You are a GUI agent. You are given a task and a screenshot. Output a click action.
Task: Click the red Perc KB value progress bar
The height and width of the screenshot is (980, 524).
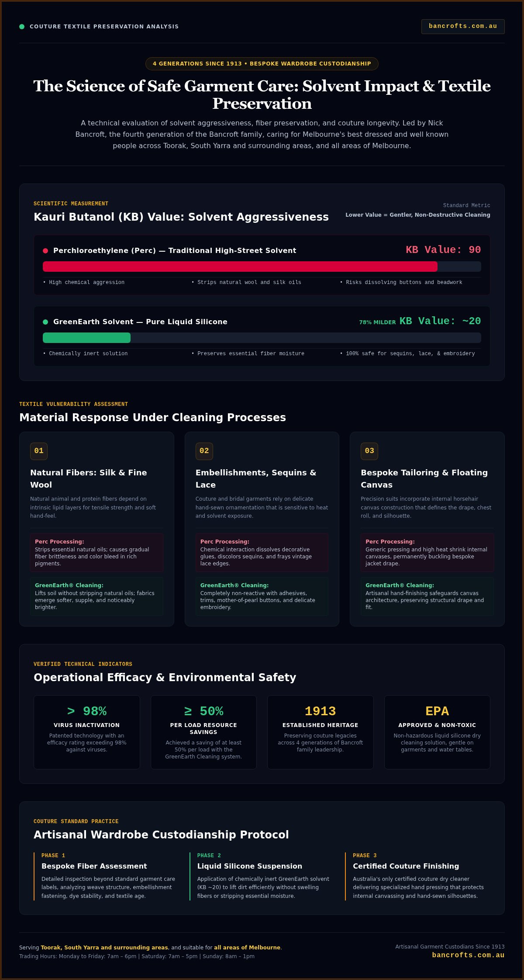(240, 267)
